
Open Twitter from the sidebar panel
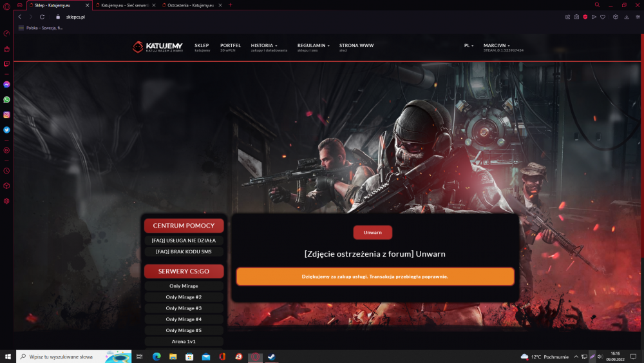(x=6, y=130)
